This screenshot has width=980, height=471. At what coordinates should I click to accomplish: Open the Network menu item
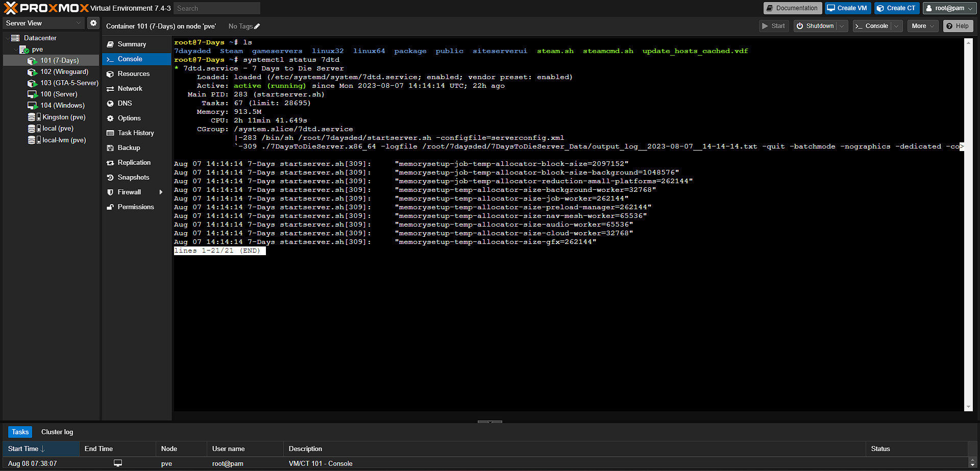coord(136,89)
